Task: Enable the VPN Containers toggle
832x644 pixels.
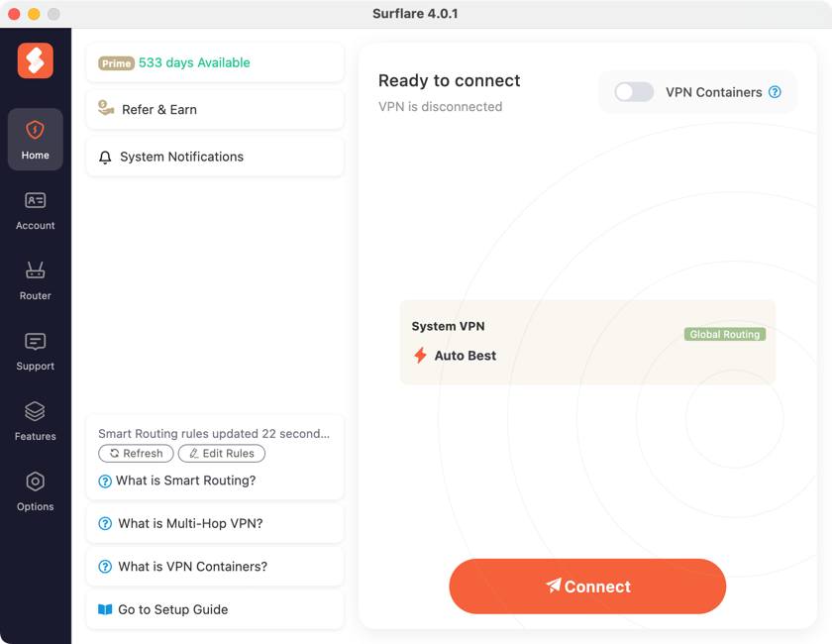Action: [x=633, y=91]
